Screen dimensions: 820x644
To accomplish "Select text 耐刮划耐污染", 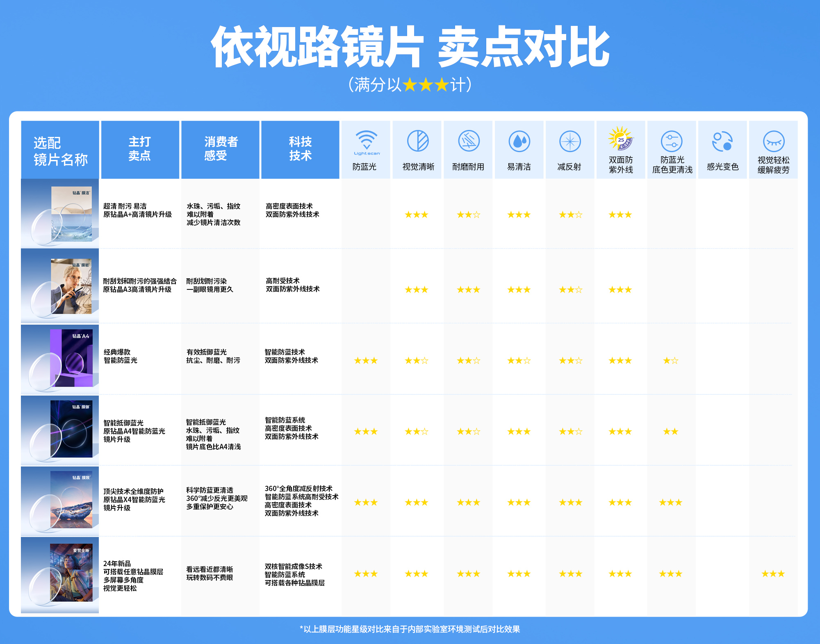I will click(207, 281).
